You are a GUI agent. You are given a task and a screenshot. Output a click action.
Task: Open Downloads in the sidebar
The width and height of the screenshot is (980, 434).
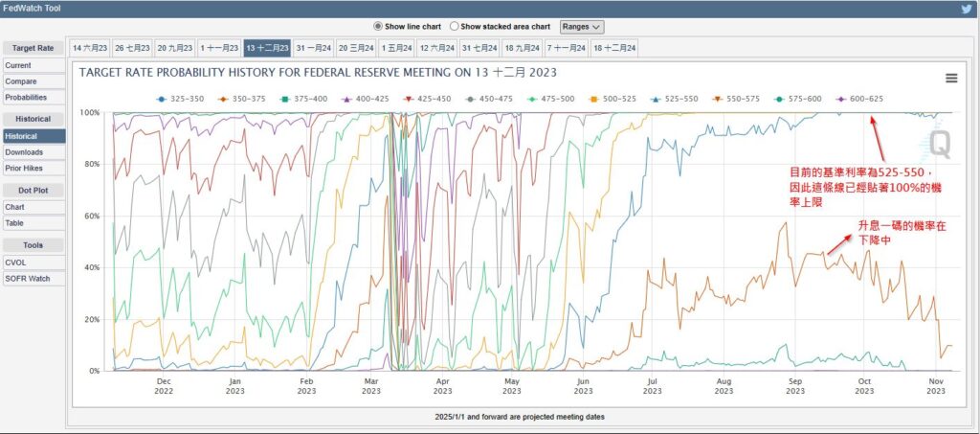coord(33,152)
